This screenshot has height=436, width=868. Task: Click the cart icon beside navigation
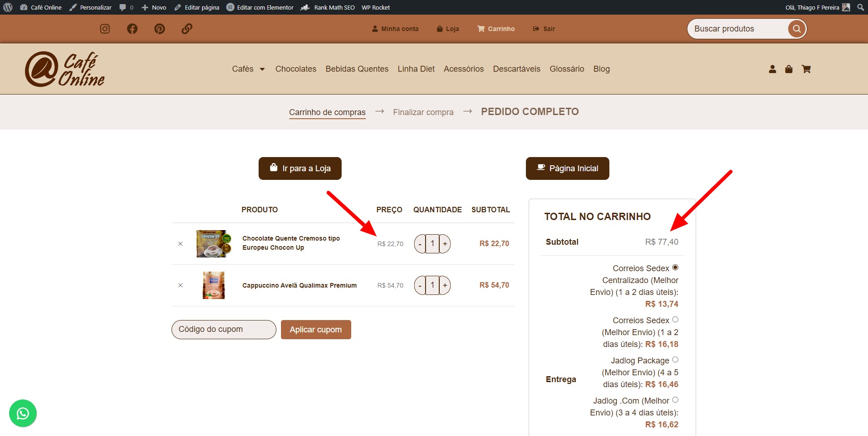pos(806,69)
